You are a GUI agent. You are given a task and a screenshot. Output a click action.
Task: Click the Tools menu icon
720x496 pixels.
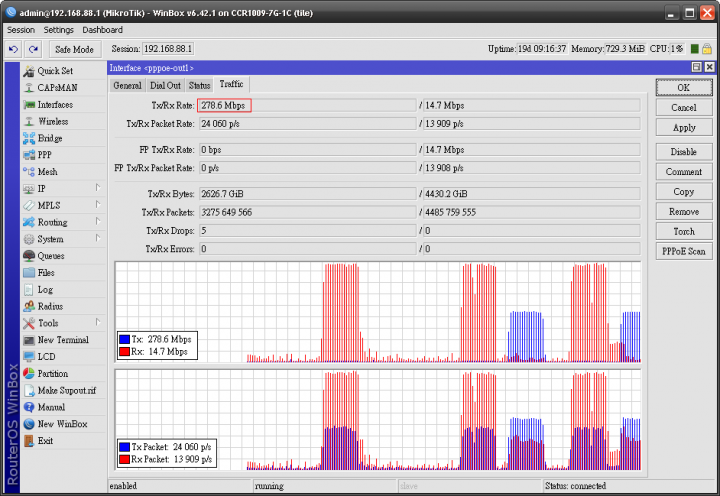pos(29,323)
